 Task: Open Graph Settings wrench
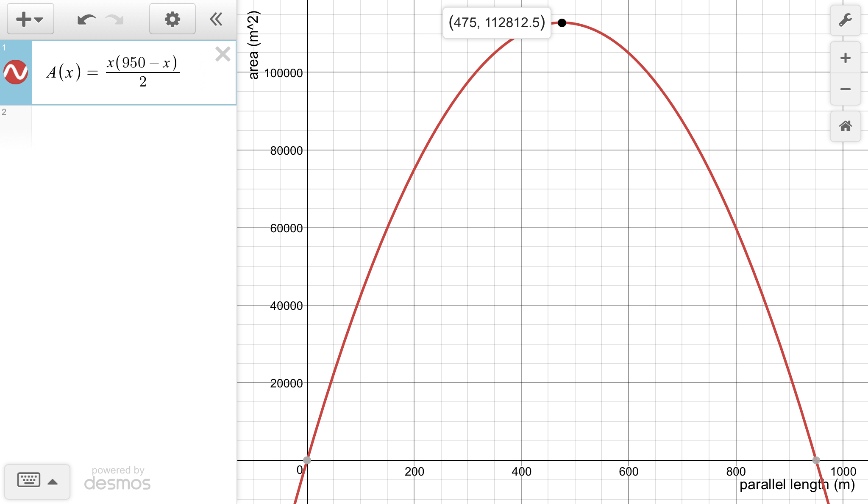click(x=845, y=20)
